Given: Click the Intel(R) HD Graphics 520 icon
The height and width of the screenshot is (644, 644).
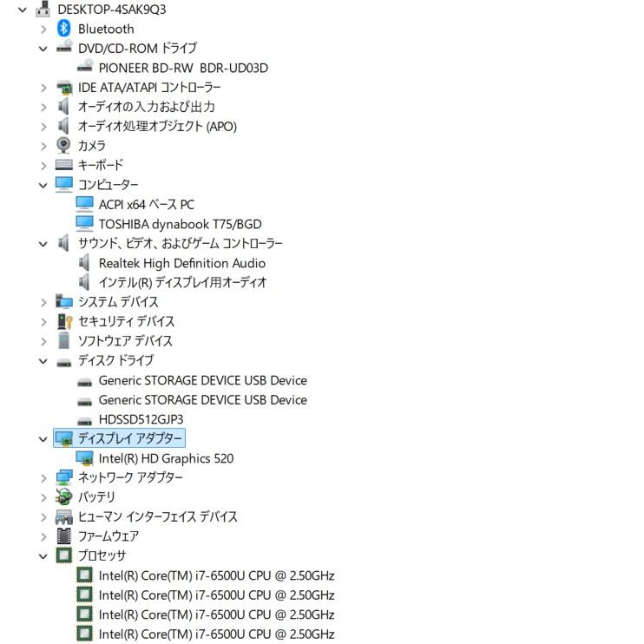Looking at the screenshot, I should point(84,458).
